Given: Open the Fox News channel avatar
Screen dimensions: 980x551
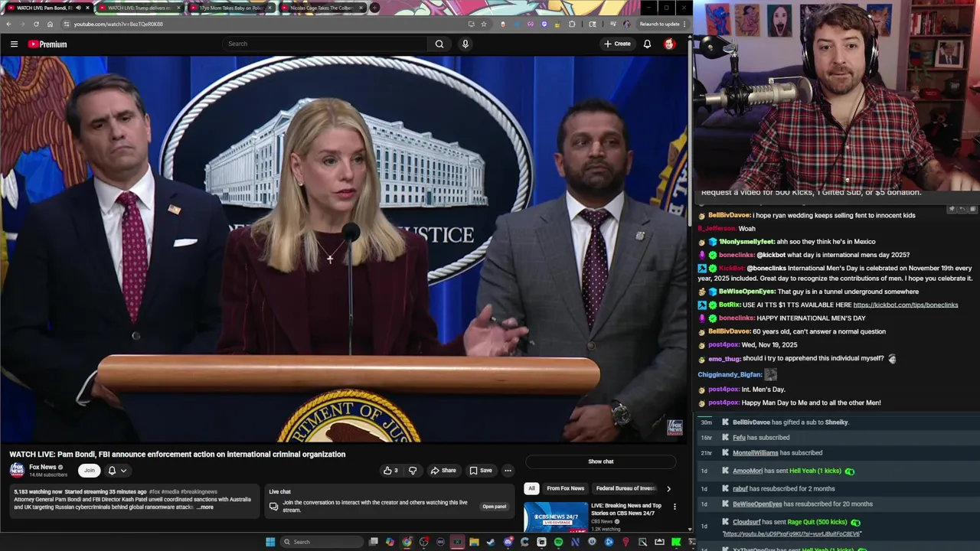Looking at the screenshot, I should [x=17, y=470].
